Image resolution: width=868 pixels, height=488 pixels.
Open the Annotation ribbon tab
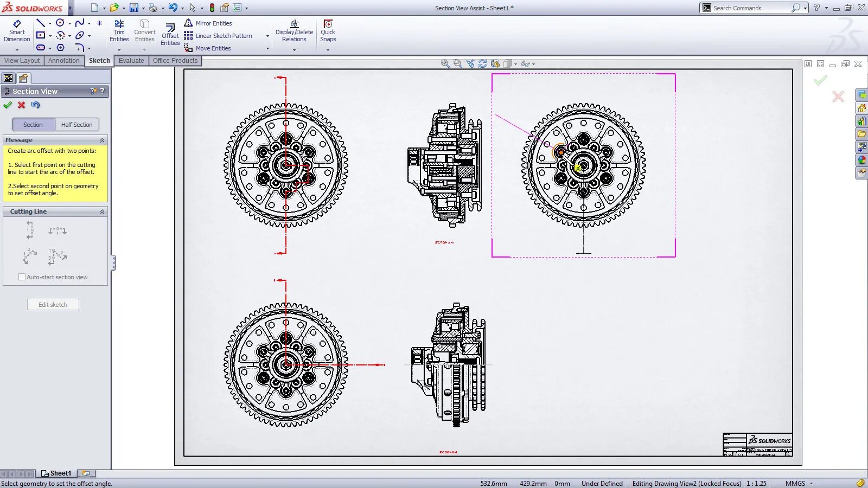[x=63, y=61]
